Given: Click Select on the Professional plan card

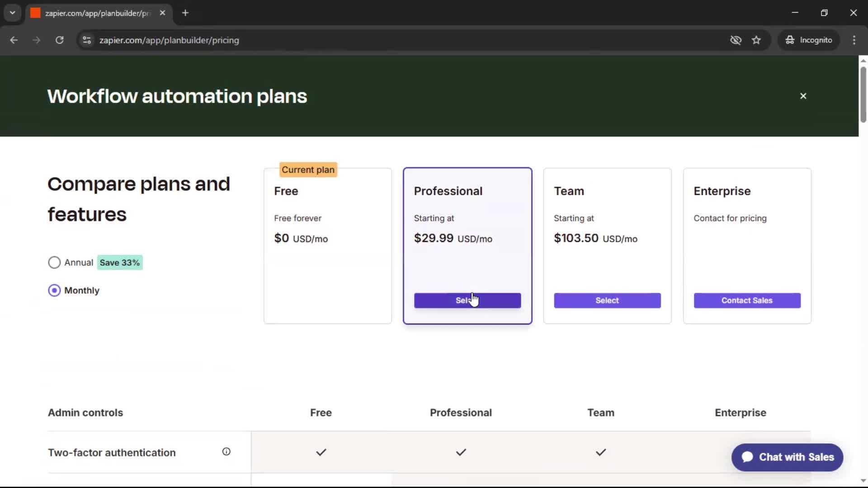Looking at the screenshot, I should [467, 300].
